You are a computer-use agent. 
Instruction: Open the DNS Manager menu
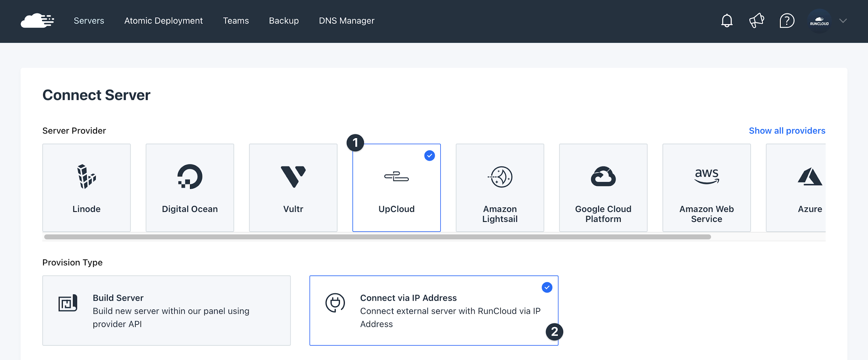coord(347,21)
